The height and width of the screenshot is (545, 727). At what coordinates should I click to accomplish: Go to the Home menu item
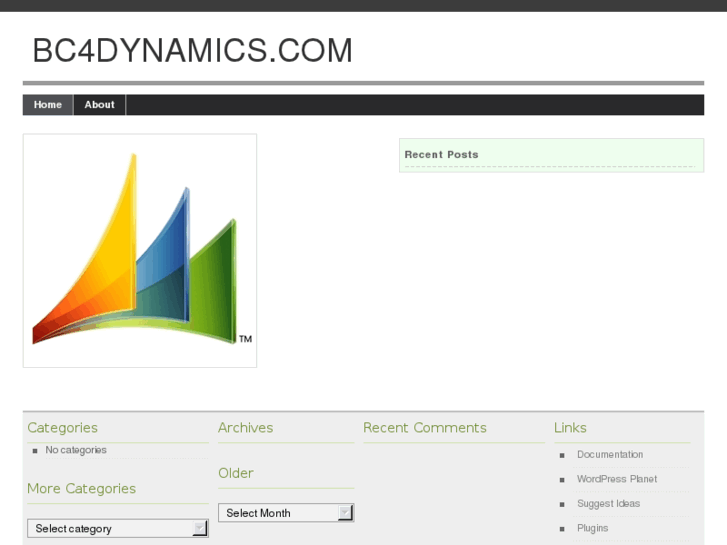48,105
